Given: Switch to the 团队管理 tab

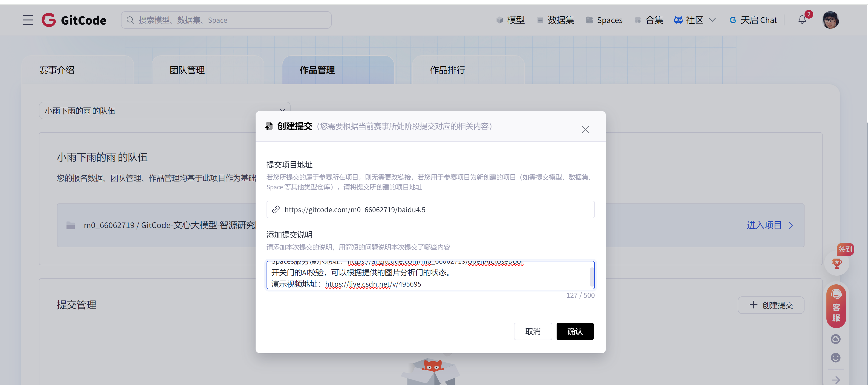Looking at the screenshot, I should pos(187,70).
